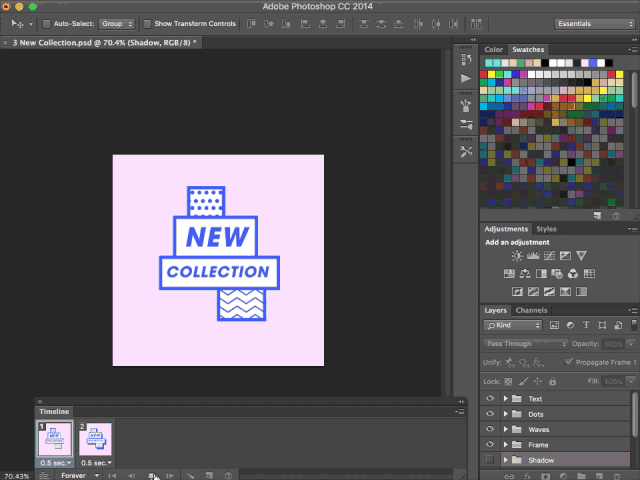Enable the Auto-Select checkbox
Image resolution: width=640 pixels, height=480 pixels.
(47, 24)
